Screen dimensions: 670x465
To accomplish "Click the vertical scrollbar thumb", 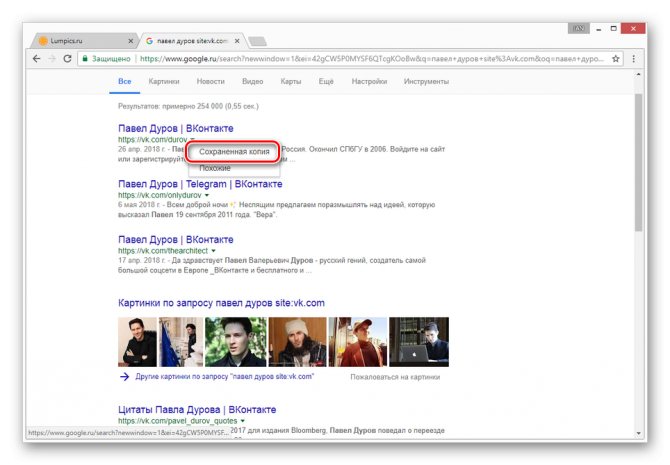I will point(638,162).
